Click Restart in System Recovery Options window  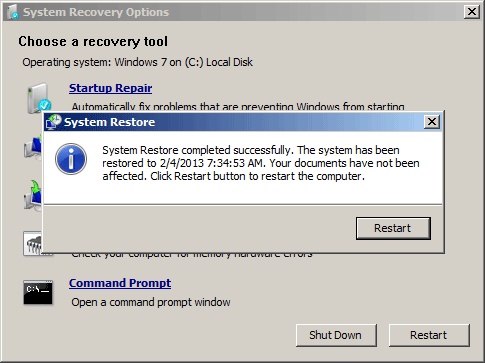(x=429, y=335)
